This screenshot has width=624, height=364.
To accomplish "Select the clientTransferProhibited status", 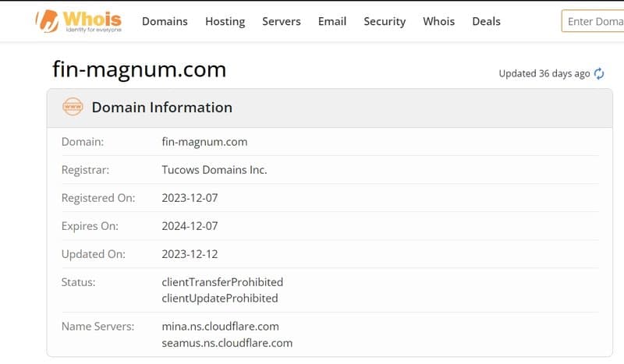I will (x=222, y=282).
